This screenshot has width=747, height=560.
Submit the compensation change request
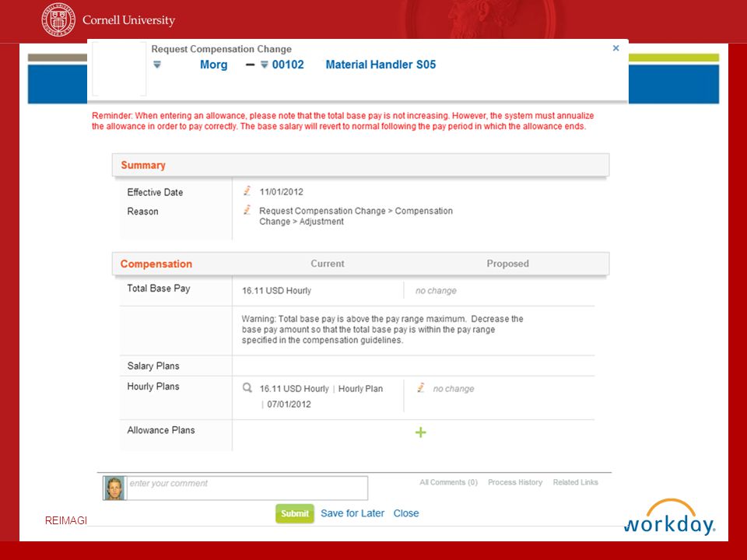click(x=295, y=513)
